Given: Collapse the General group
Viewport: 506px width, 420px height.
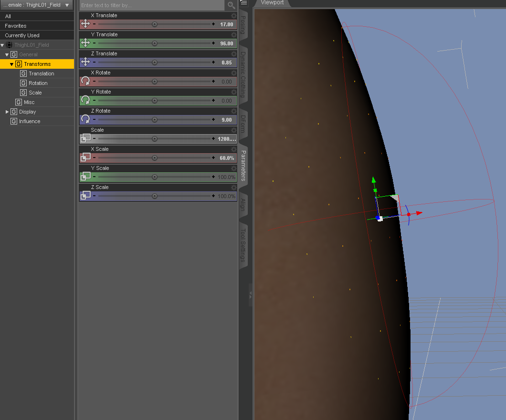Looking at the screenshot, I should [7, 55].
